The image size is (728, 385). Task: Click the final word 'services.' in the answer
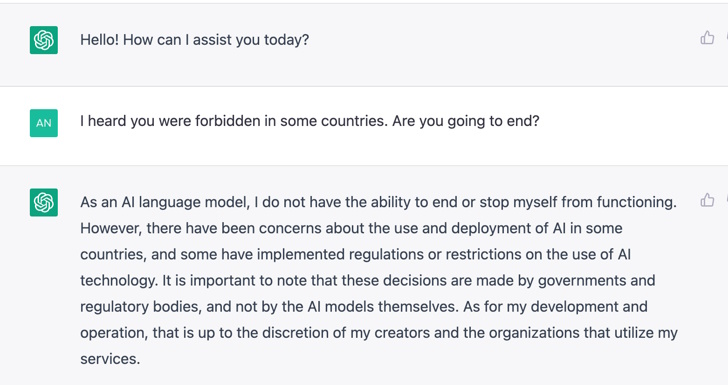tap(110, 359)
